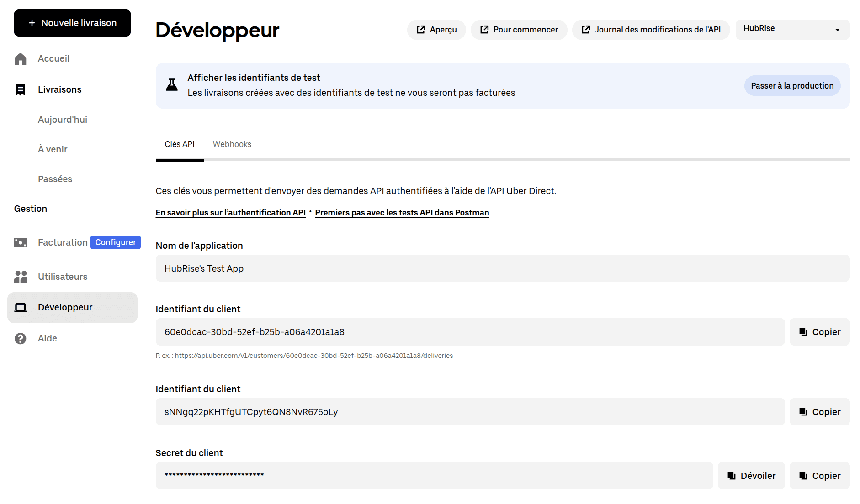Select the Développeur laptop icon
The image size is (860, 504).
click(x=20, y=307)
